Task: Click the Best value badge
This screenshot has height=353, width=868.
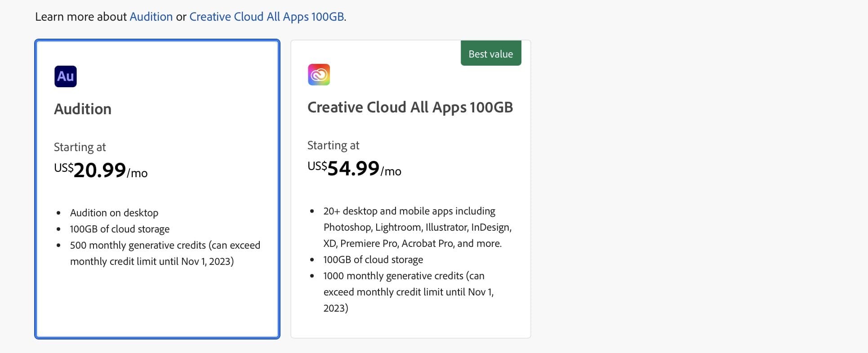Action: 491,54
